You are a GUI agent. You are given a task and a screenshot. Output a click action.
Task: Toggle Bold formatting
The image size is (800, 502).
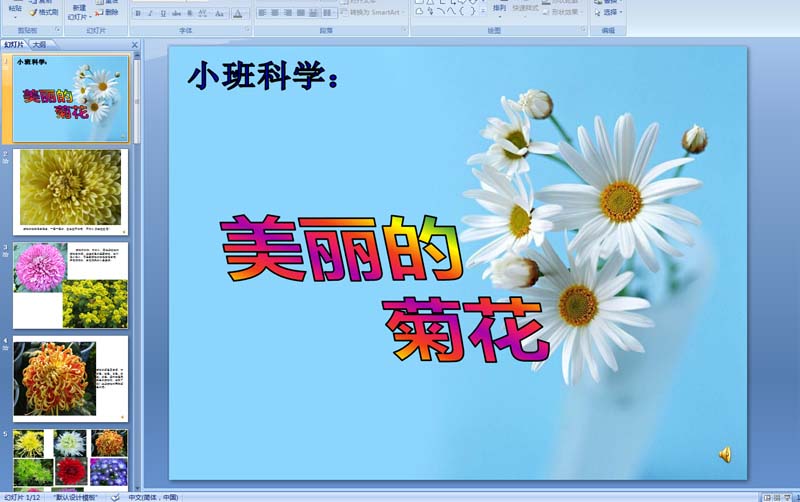click(138, 14)
